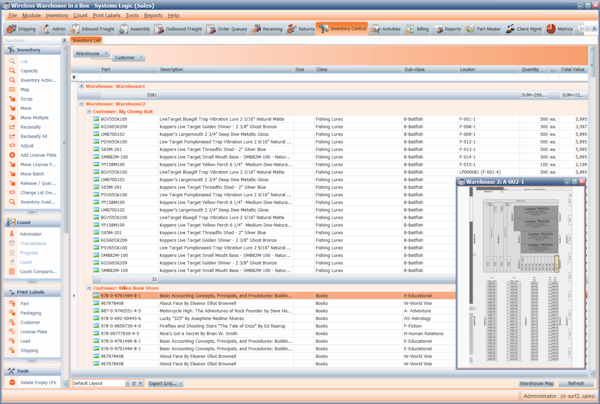600x404 pixels.
Task: Sort by the Quantity column header
Action: [534, 70]
